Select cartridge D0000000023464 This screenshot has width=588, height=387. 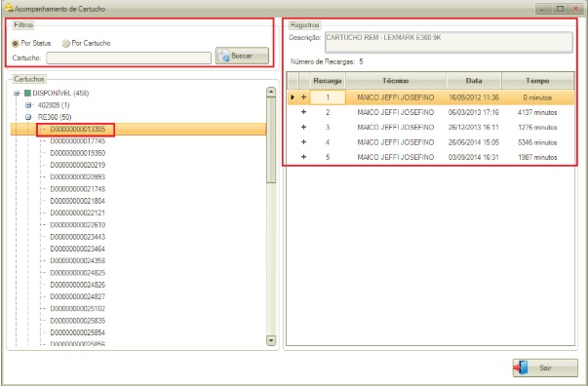point(78,249)
